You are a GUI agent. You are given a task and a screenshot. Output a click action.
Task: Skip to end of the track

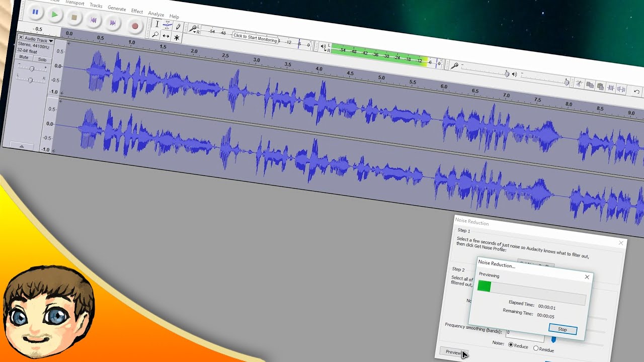[113, 23]
